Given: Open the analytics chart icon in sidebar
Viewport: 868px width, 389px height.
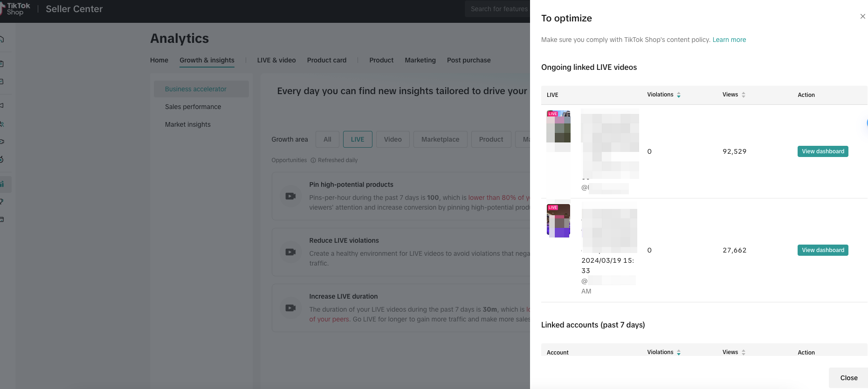Looking at the screenshot, I should [3, 184].
